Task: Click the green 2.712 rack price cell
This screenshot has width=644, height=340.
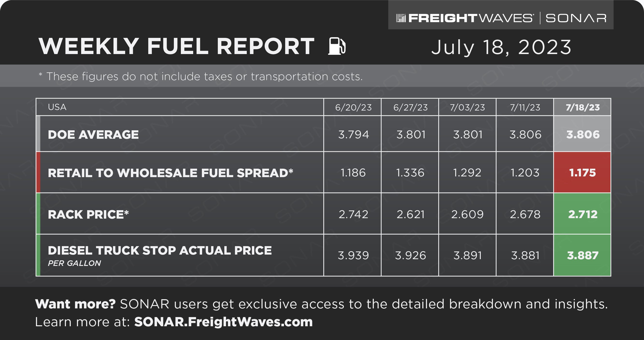Action: (582, 214)
